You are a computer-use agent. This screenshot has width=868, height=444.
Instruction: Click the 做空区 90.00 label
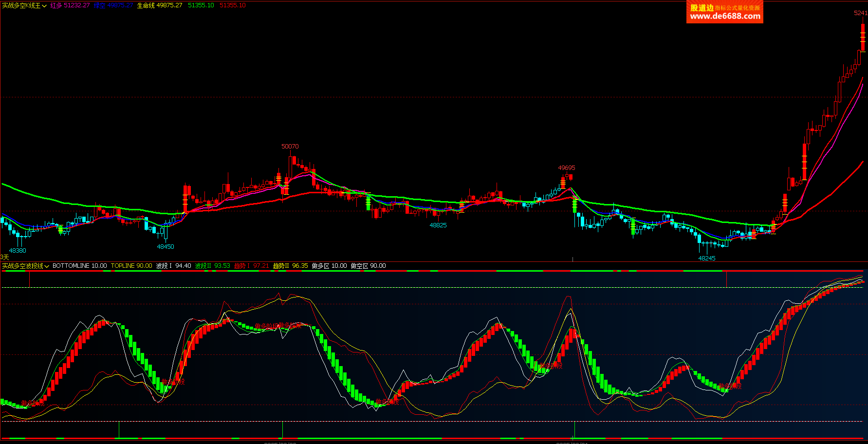click(368, 266)
